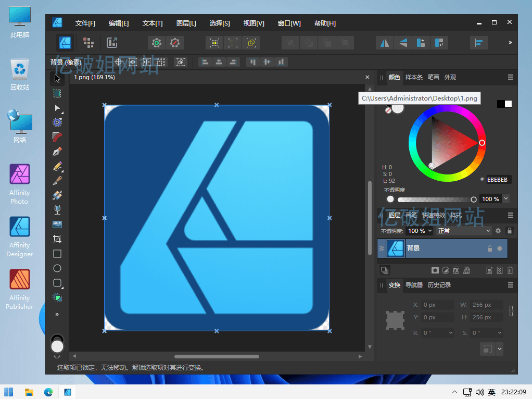
Task: Select the Ellipse tool
Action: (x=57, y=268)
